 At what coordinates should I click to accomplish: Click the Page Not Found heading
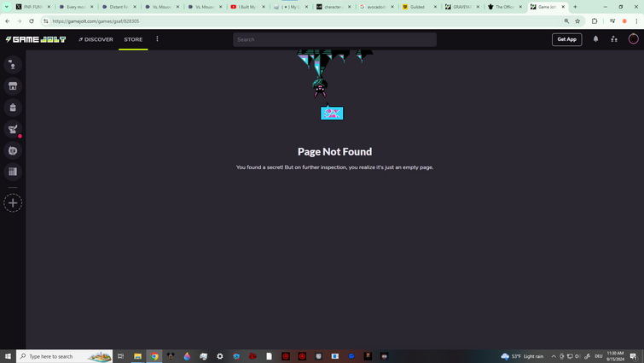point(334,152)
